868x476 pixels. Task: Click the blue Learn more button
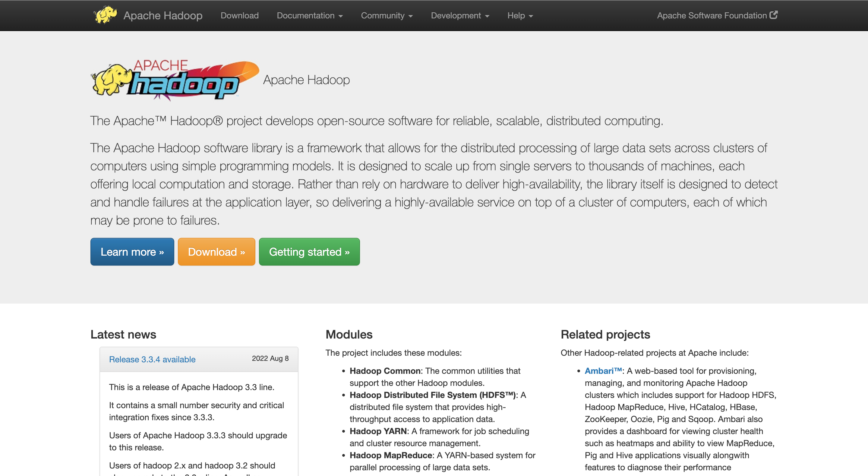point(132,252)
